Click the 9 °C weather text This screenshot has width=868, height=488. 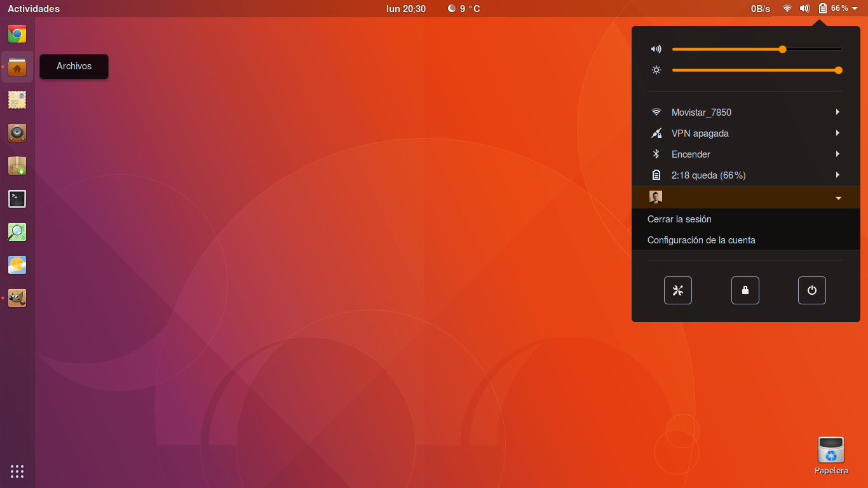tap(470, 8)
